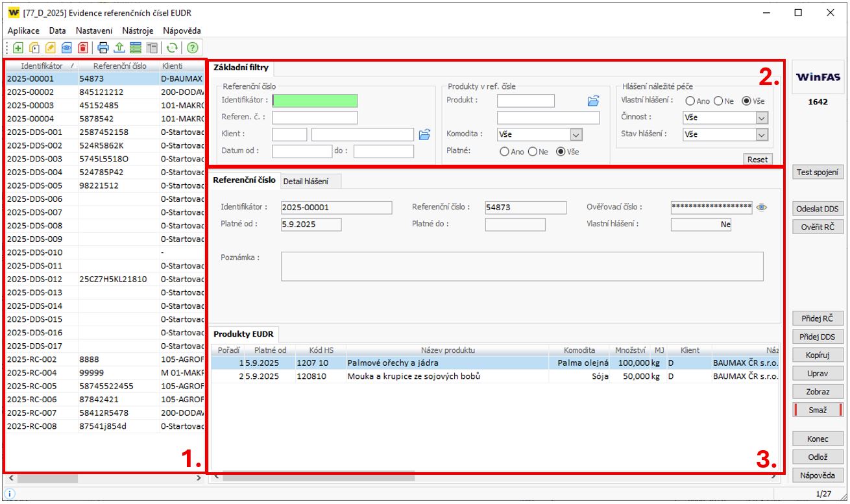Open the folder icon next to Klient
850x504 pixels.
point(424,134)
